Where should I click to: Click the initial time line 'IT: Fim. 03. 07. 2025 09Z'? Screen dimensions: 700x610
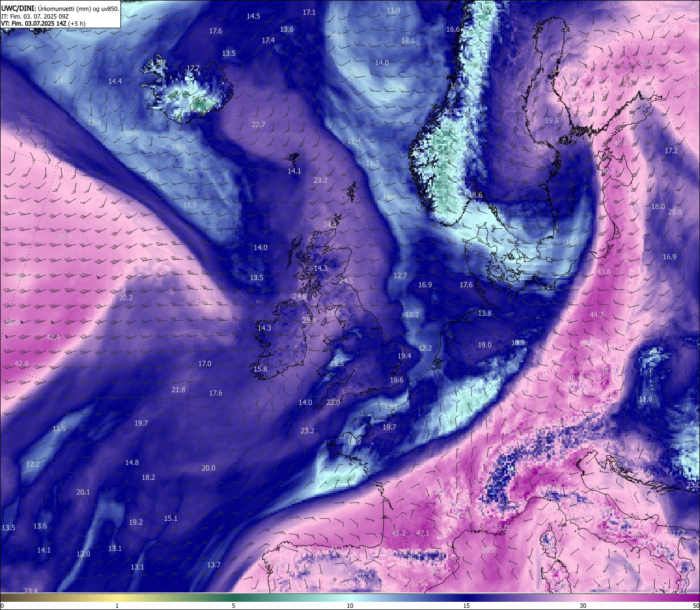pyautogui.click(x=34, y=16)
